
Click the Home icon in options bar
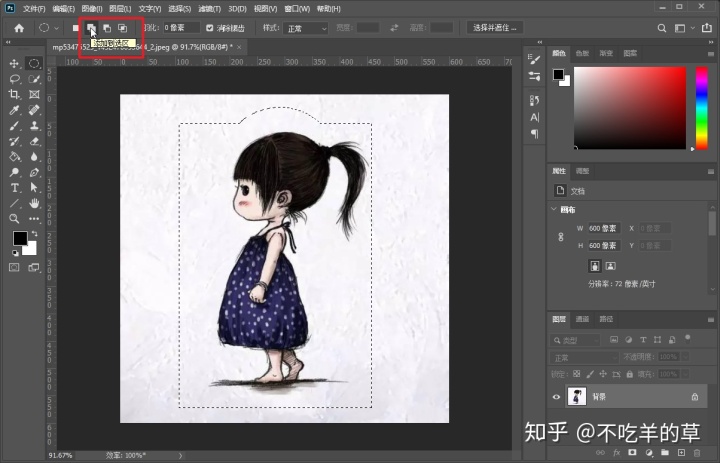click(19, 28)
